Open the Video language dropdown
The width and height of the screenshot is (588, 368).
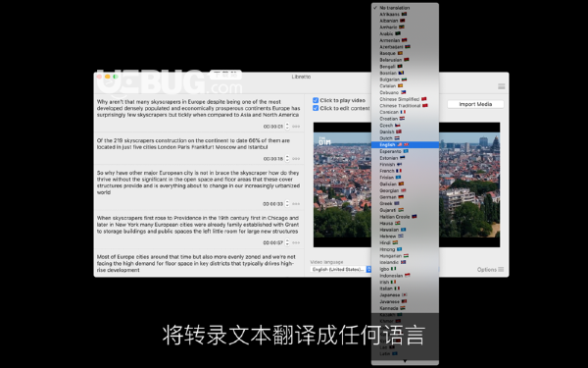click(341, 269)
